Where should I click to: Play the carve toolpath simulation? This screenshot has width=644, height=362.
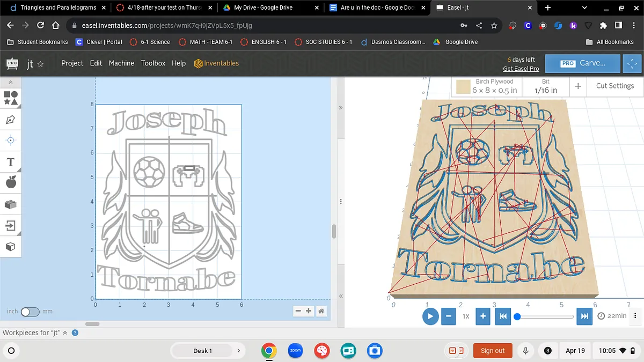coord(430,316)
